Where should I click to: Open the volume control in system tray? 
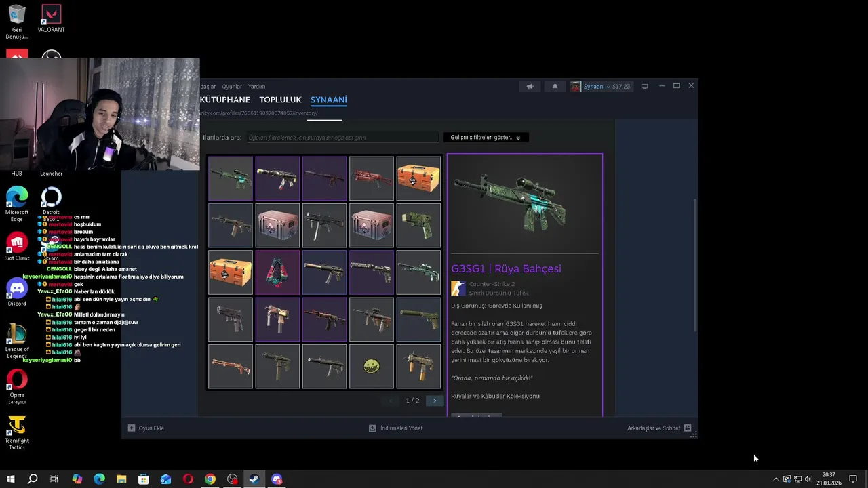pos(808,479)
